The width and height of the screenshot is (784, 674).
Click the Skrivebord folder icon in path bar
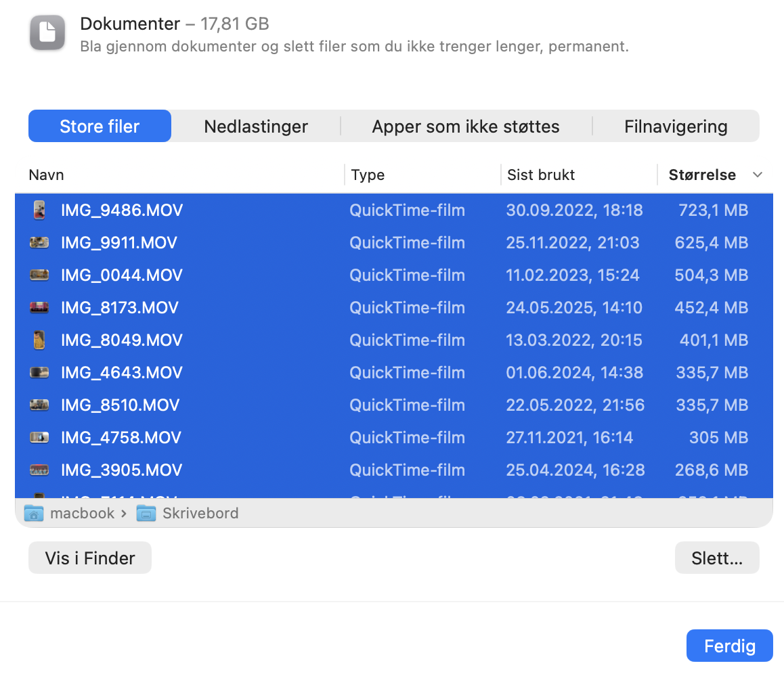(x=146, y=513)
